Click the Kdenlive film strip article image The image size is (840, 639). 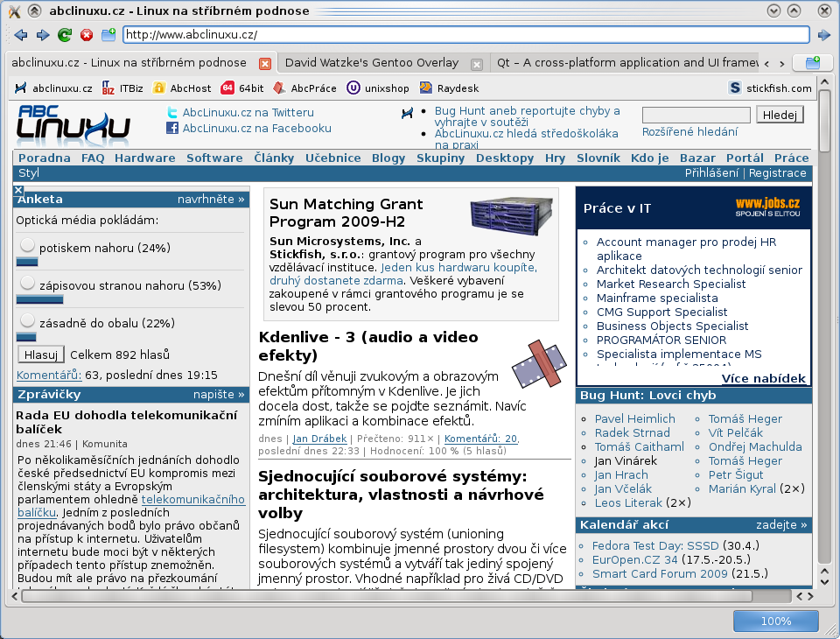[540, 364]
